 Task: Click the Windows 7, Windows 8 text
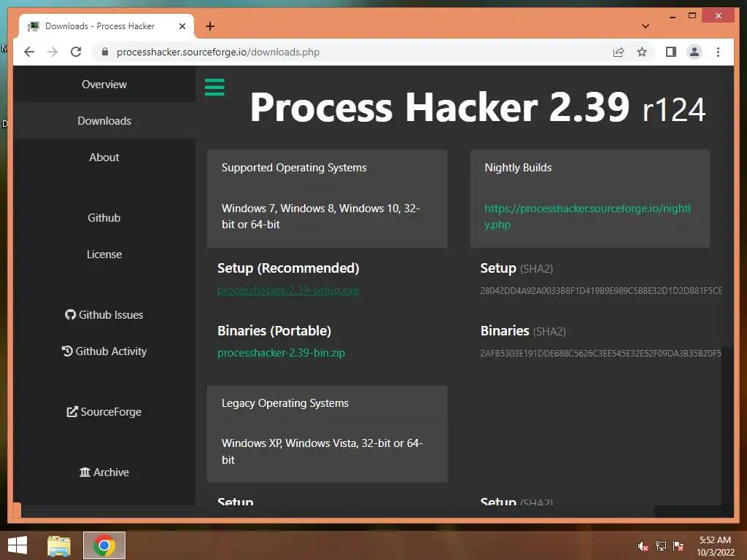[321, 216]
